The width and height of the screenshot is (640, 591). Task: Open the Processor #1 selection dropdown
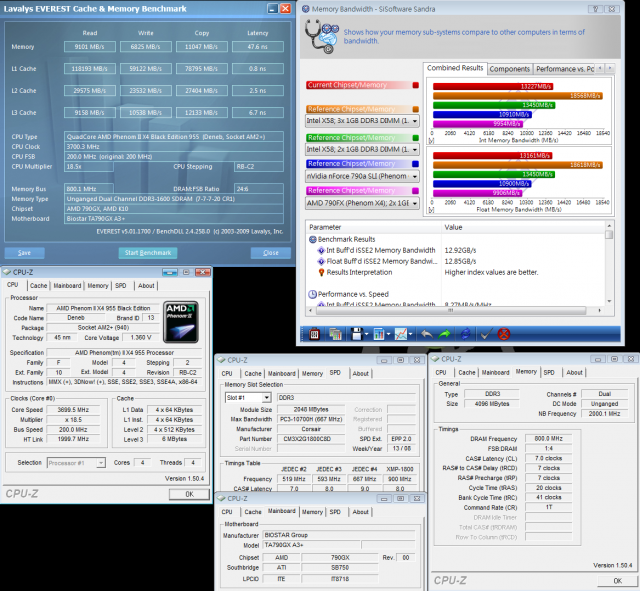76,463
